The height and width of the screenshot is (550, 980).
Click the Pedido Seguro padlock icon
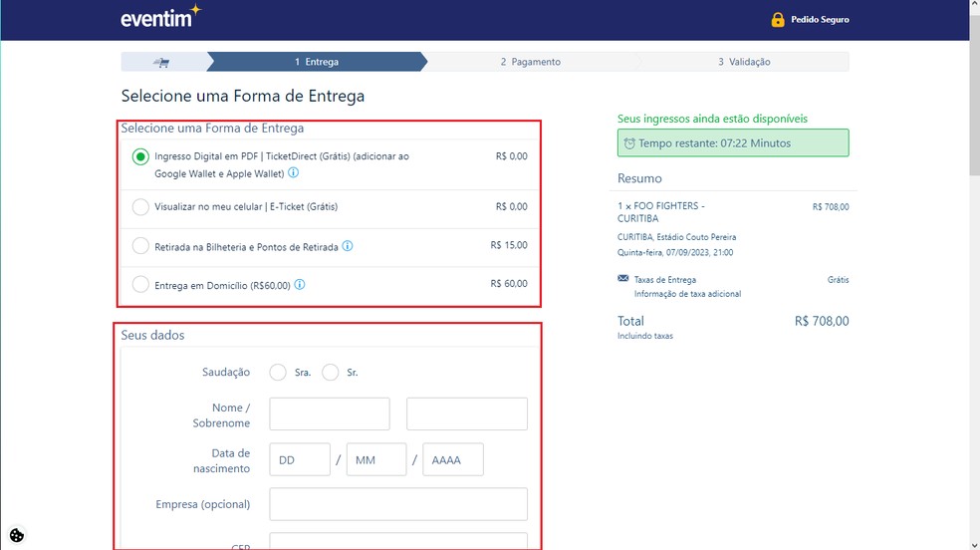(778, 19)
